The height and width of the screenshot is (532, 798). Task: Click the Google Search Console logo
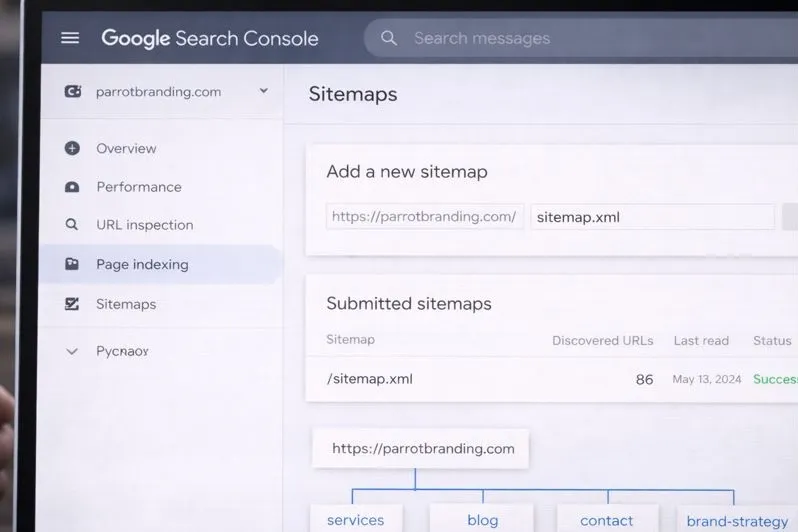point(210,39)
